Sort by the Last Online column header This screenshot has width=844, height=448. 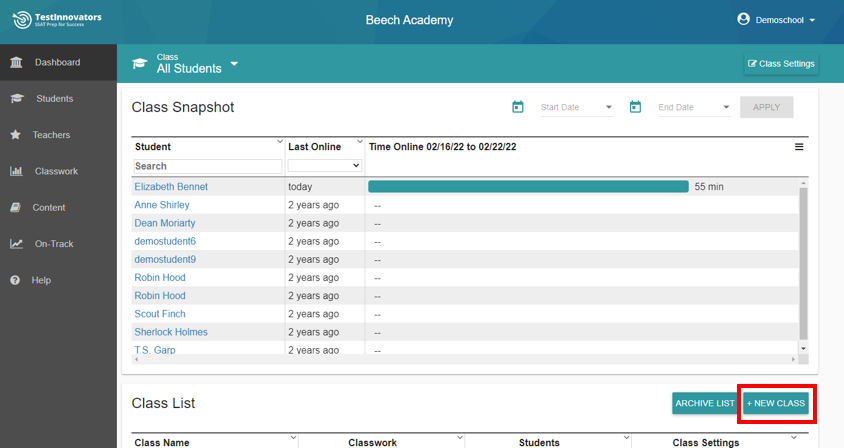(x=314, y=147)
